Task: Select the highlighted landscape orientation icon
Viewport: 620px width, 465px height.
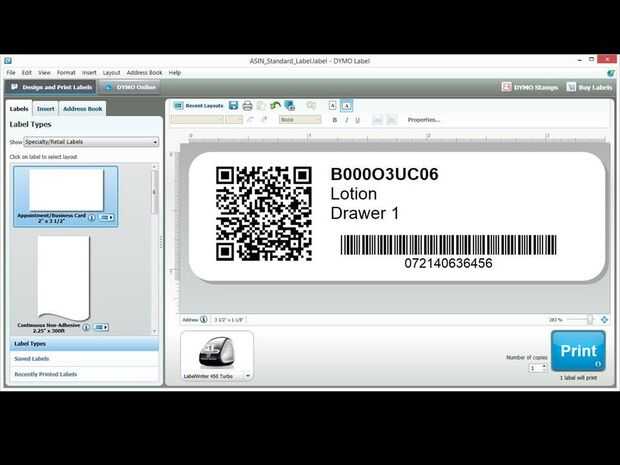Action: (346, 106)
